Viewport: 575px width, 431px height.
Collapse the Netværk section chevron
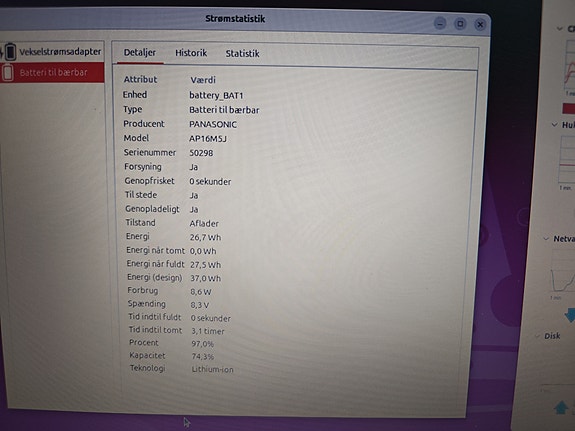(x=546, y=239)
